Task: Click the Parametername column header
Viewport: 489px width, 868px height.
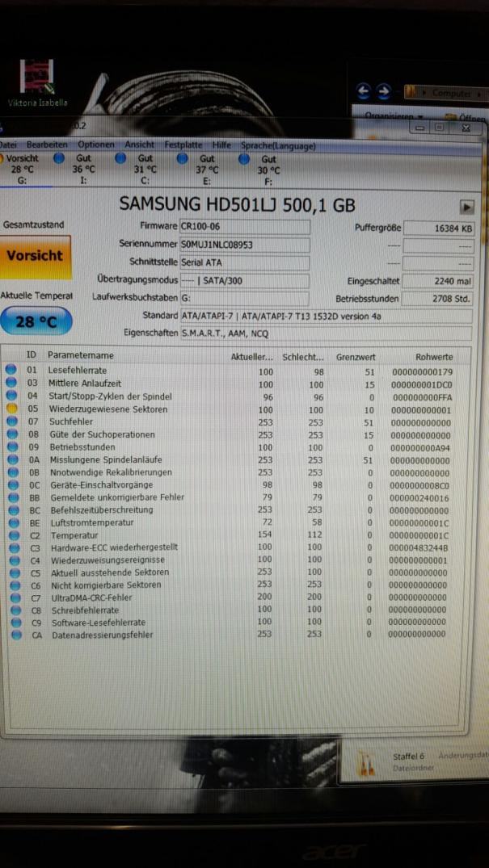Action: [x=81, y=354]
